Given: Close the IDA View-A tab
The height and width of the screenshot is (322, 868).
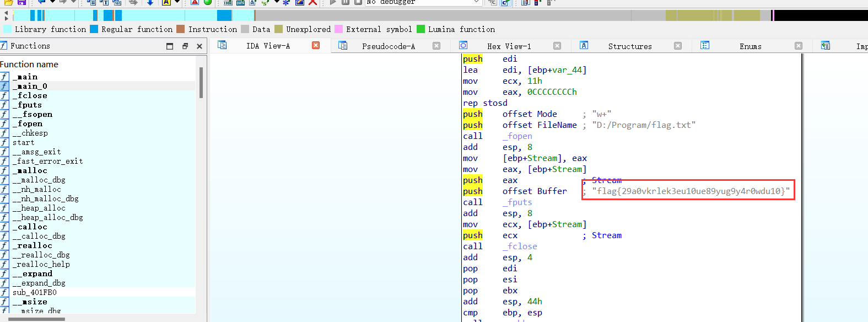Looking at the screenshot, I should click(316, 45).
